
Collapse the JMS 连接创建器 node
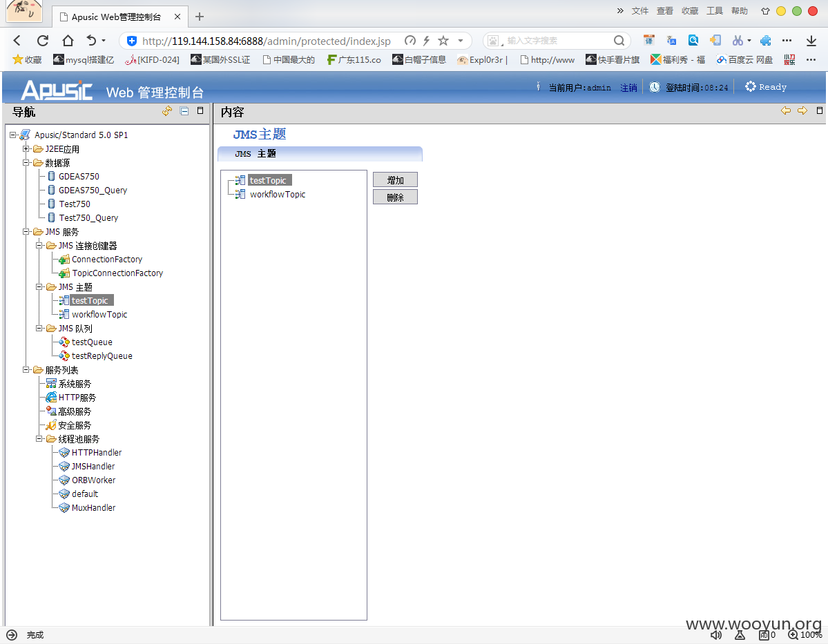pyautogui.click(x=39, y=246)
